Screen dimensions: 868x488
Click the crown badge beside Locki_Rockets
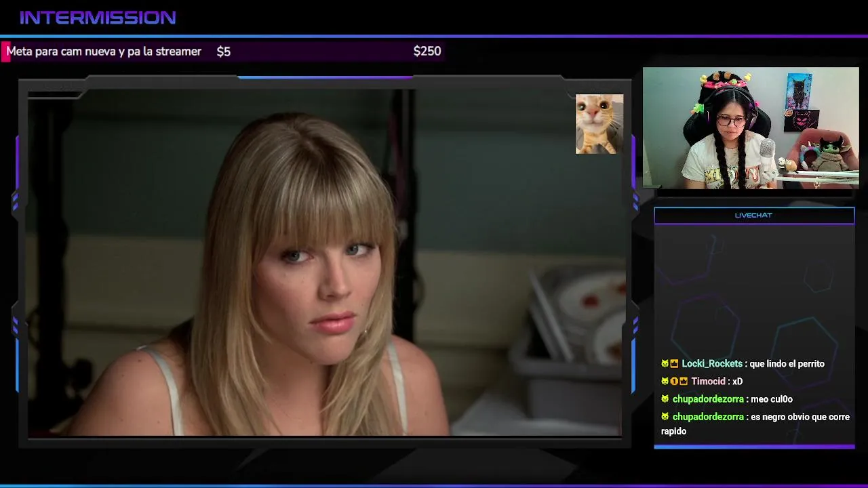point(674,364)
